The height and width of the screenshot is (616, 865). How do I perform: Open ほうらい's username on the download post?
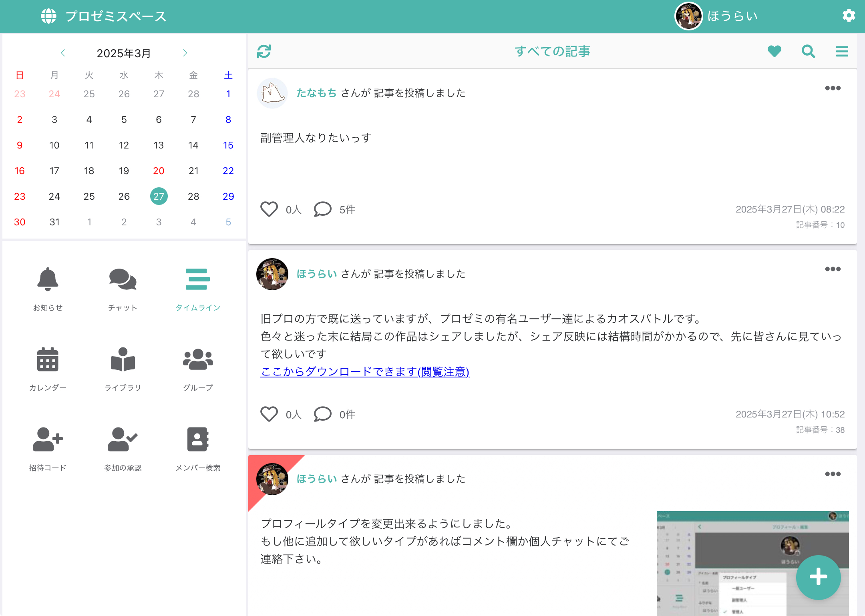pos(316,274)
